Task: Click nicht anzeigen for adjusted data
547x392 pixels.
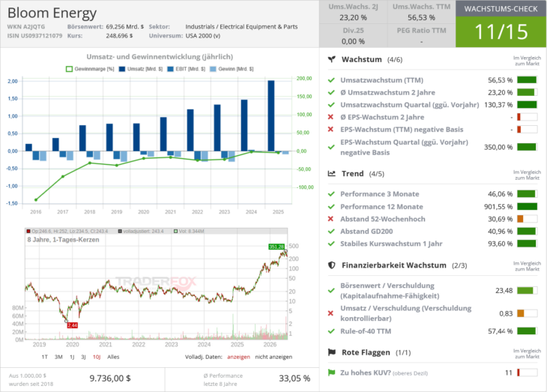Action: pos(273,357)
